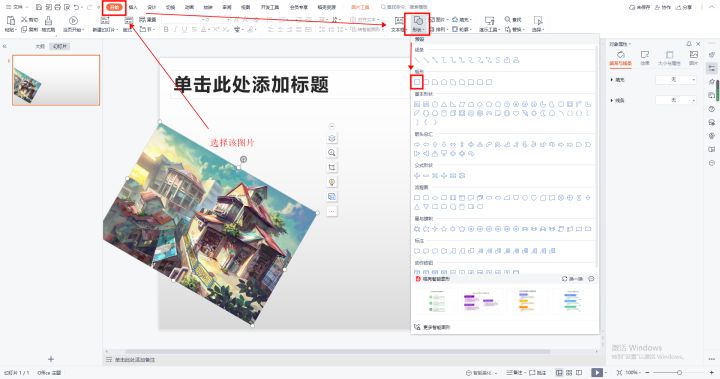Open the slide Layout button
Screen dimensions: 720x379
click(x=129, y=23)
